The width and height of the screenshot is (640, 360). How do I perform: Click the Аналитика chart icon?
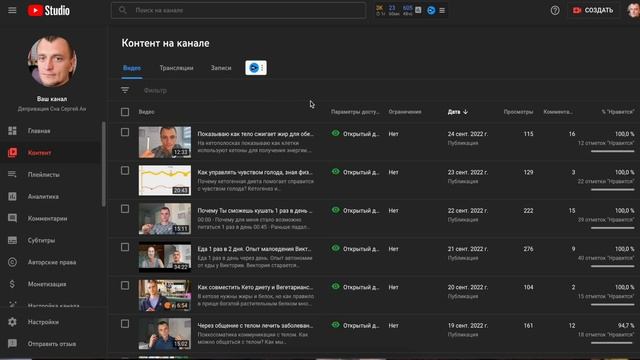tap(12, 196)
